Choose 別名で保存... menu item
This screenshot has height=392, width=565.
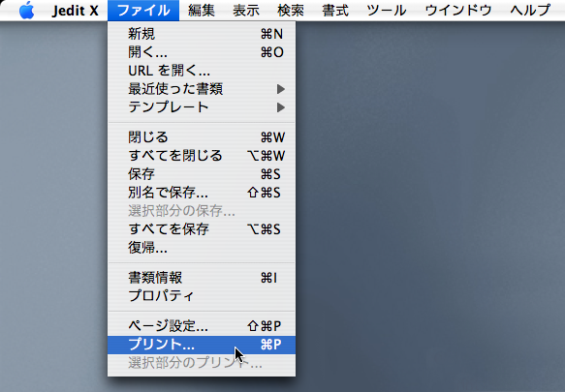pos(202,193)
